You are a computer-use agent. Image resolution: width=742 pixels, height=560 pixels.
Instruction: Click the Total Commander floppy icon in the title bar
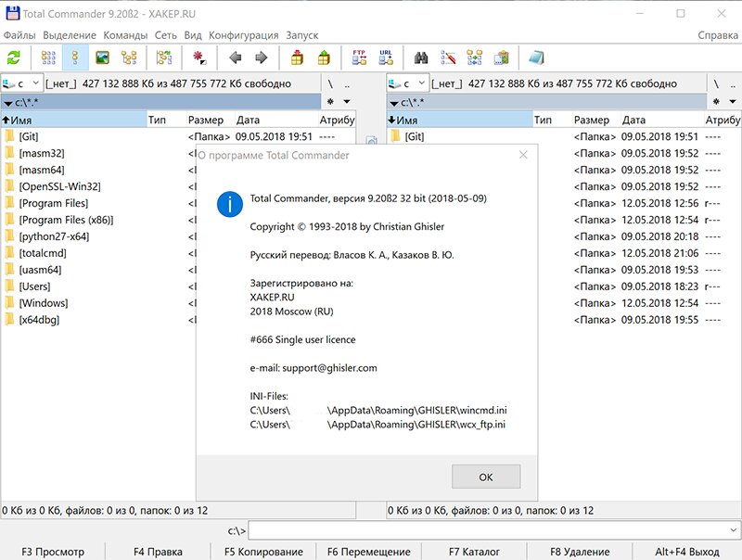12,13
